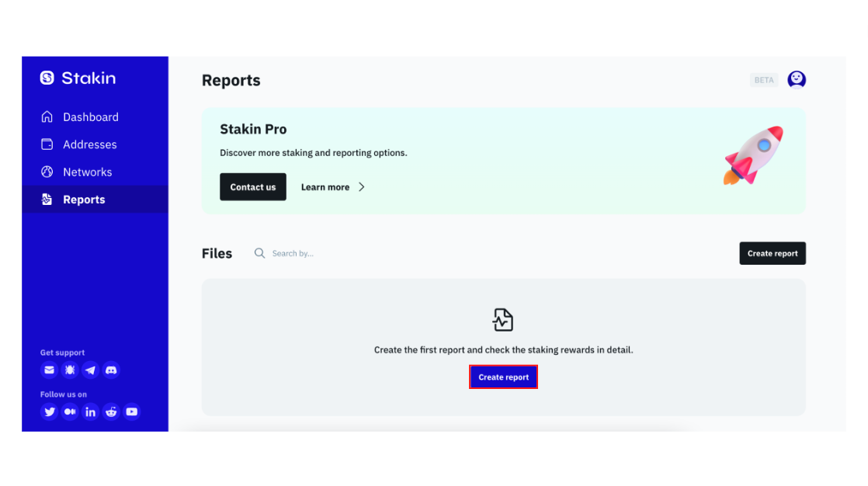
Task: Open the email support icon
Action: click(x=49, y=370)
